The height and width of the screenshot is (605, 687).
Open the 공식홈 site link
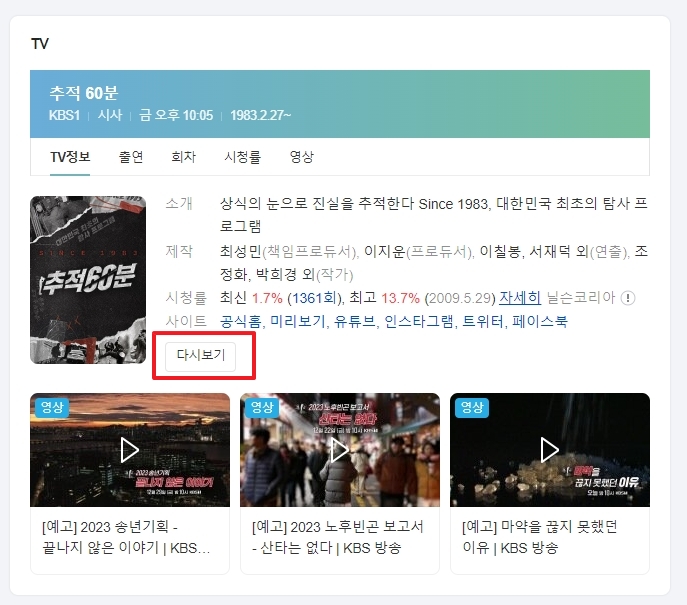(241, 322)
